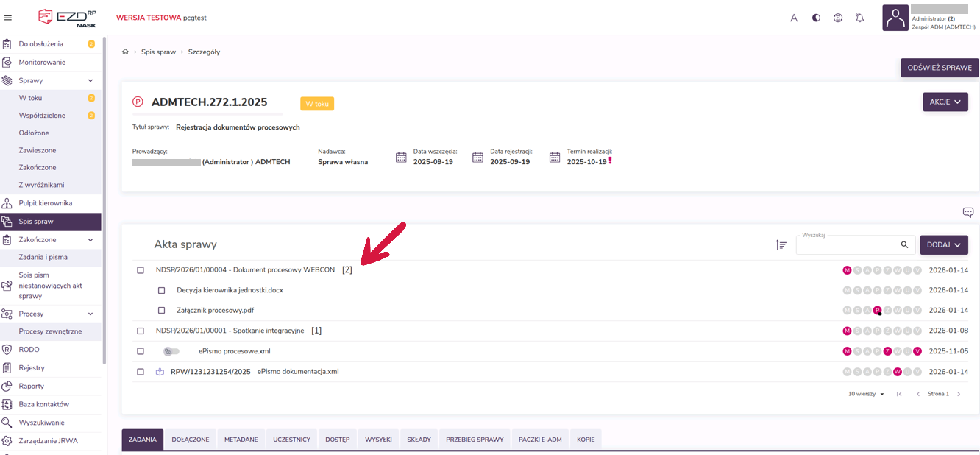Expand the AKCJE dropdown
The width and height of the screenshot is (980, 455).
click(x=945, y=102)
